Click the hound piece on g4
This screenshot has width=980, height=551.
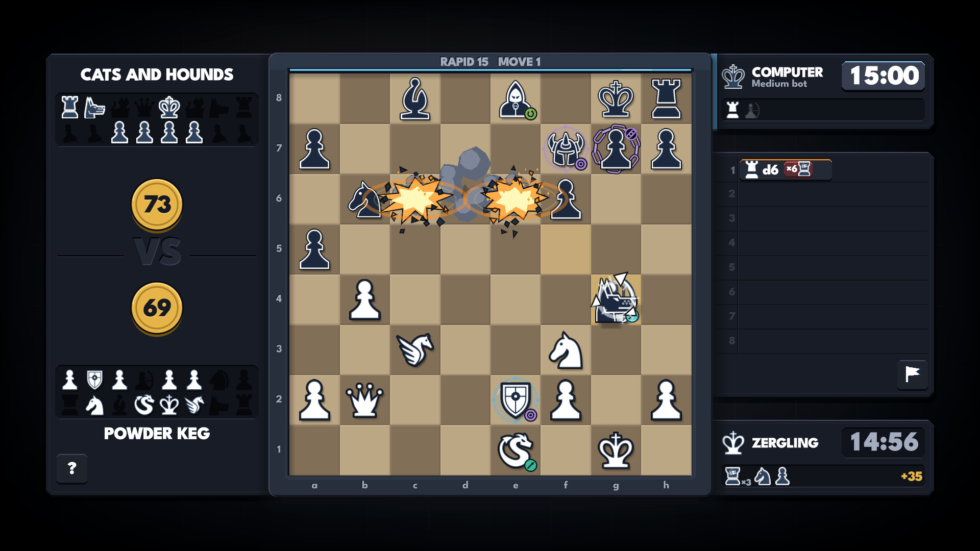(x=616, y=299)
